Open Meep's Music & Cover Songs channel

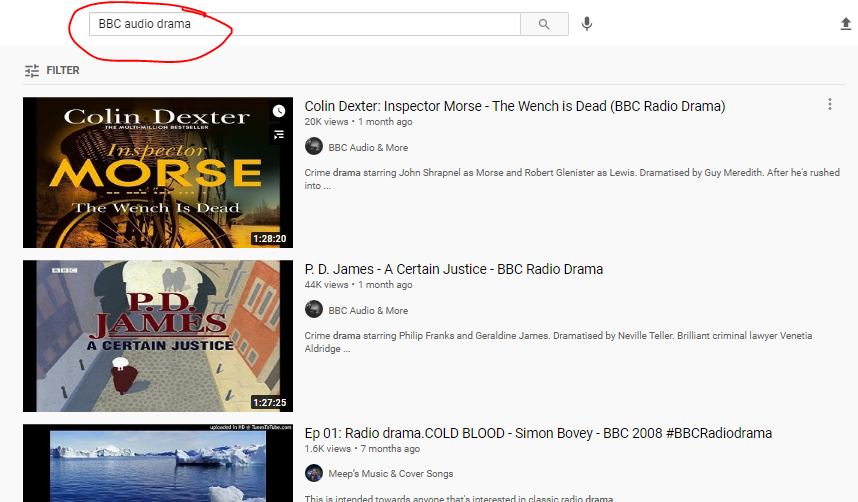tap(391, 474)
